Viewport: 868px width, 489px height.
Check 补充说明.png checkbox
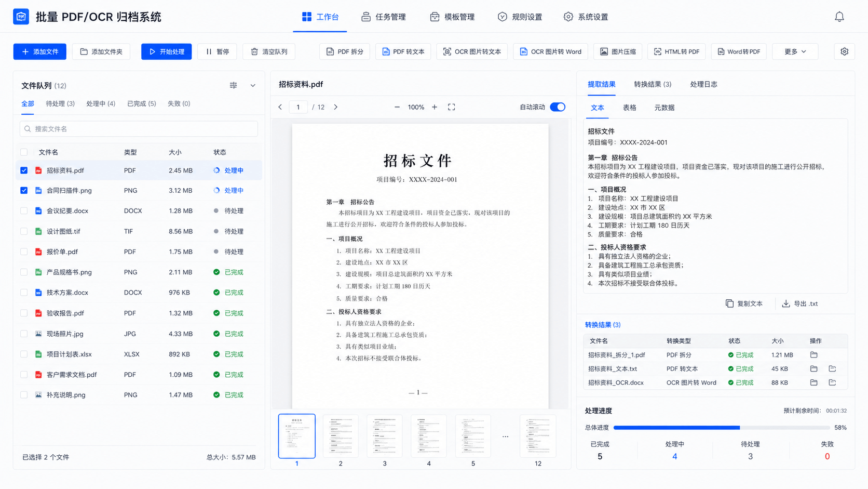(x=24, y=395)
